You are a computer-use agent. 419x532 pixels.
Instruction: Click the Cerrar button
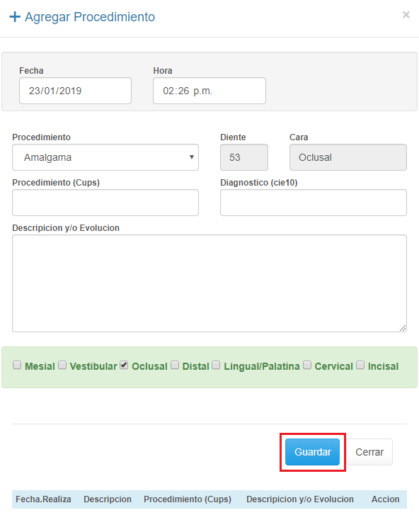369,452
